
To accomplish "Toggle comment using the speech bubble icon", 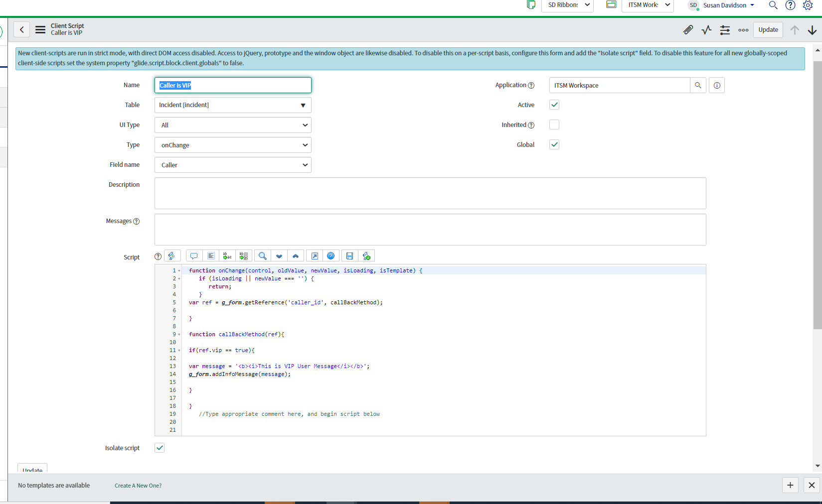I will 194,256.
